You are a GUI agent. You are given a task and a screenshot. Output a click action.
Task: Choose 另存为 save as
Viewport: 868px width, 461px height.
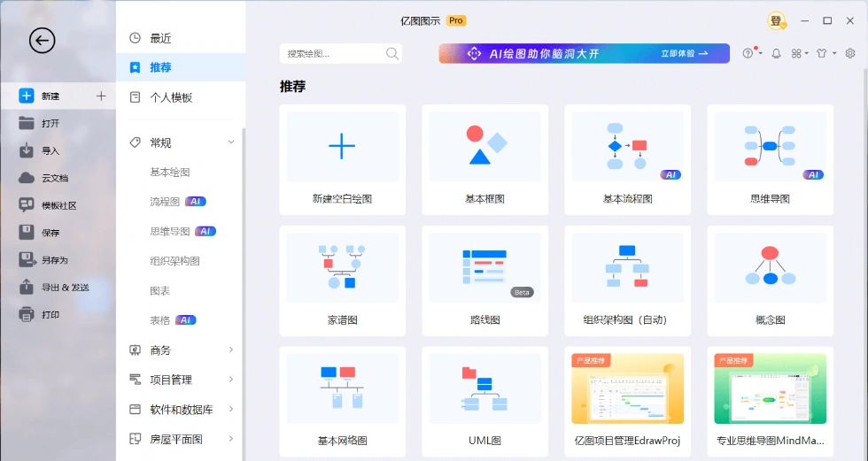click(x=43, y=260)
